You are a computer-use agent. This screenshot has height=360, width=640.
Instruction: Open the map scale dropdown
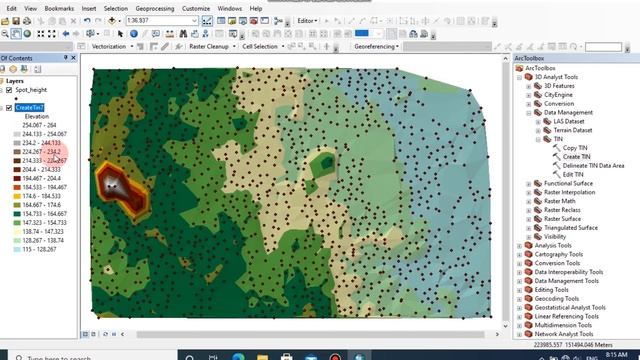[194, 21]
